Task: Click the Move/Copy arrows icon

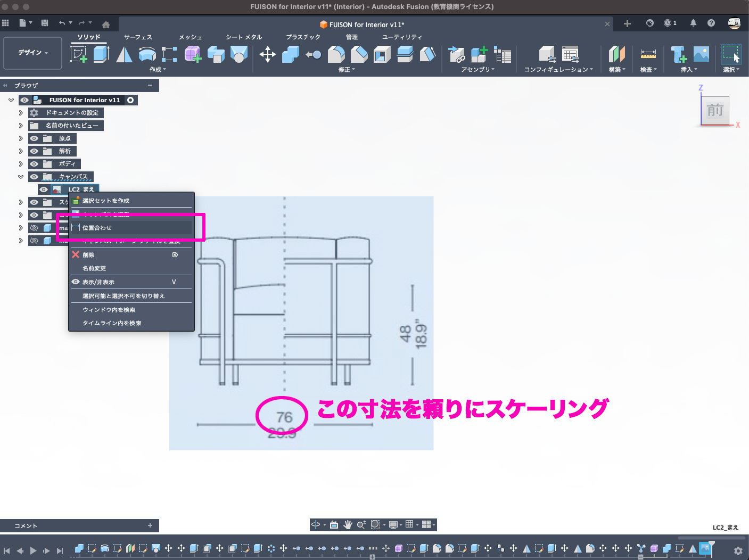Action: click(x=267, y=54)
